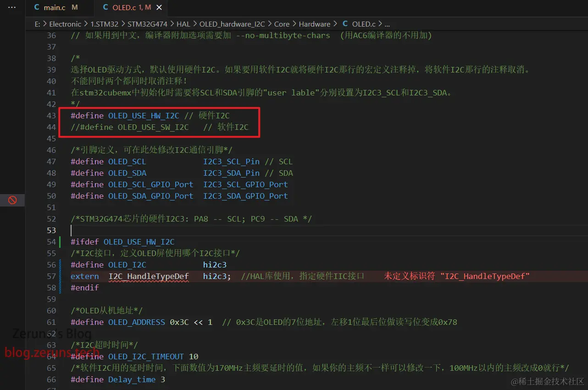Click I2C3_SDA_Pin on line 48
This screenshot has height=390, width=588.
(231, 173)
